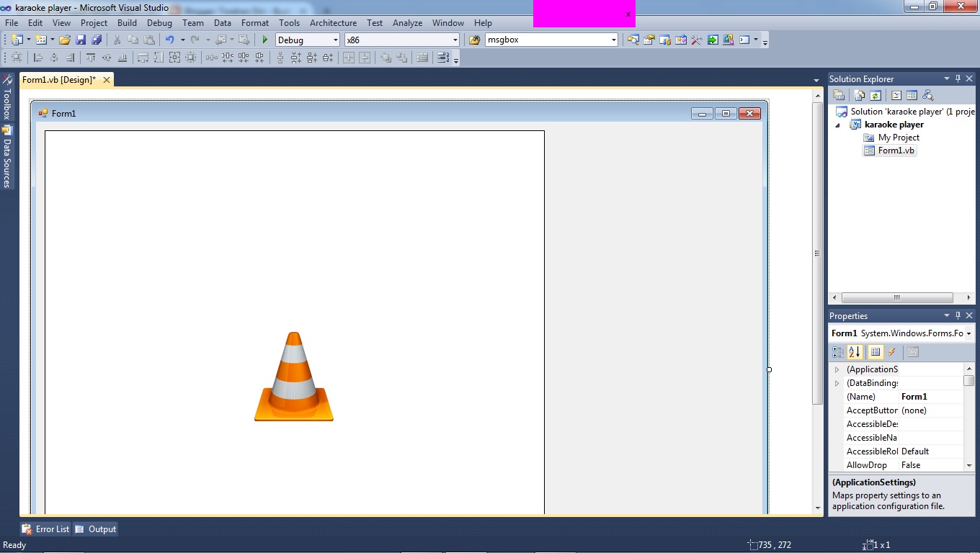Expand the (ApplicationSettings) property row
Image resolution: width=980 pixels, height=553 pixels.
pyautogui.click(x=837, y=369)
